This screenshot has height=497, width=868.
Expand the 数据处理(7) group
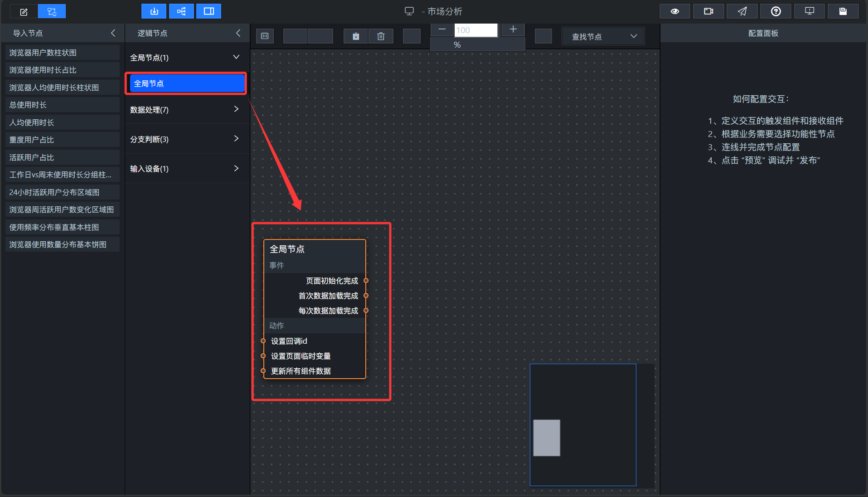pyautogui.click(x=236, y=109)
